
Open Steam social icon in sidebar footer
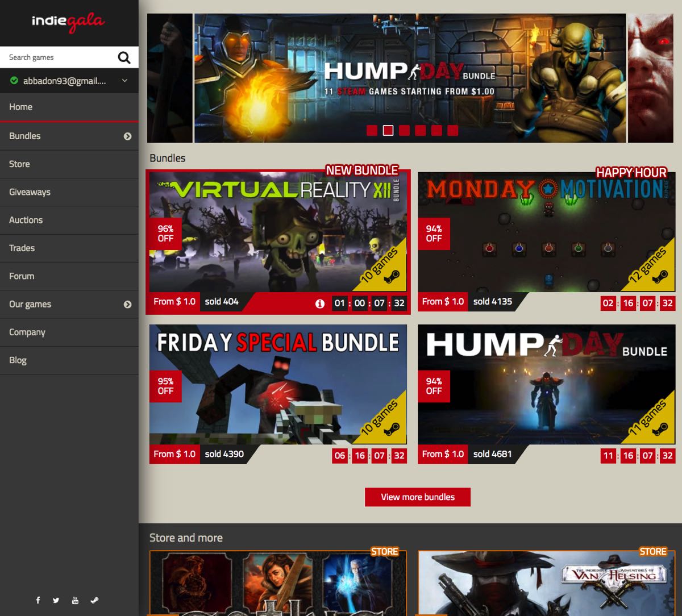point(94,600)
